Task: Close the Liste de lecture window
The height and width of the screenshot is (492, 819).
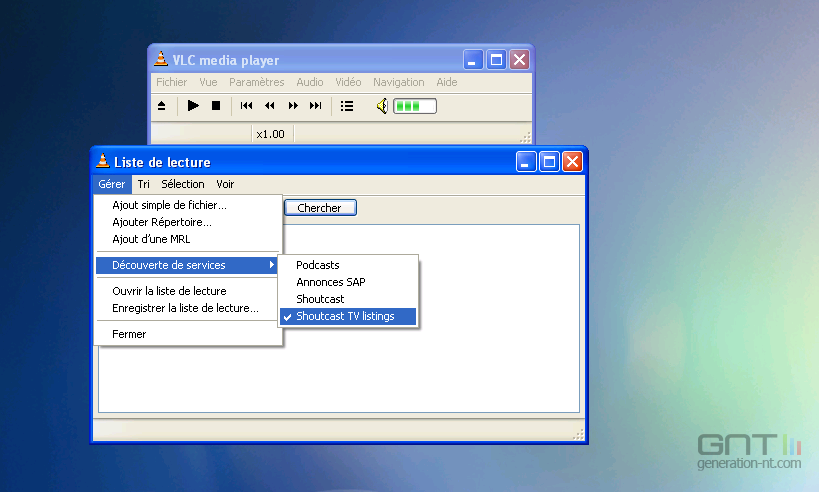Action: click(x=572, y=162)
